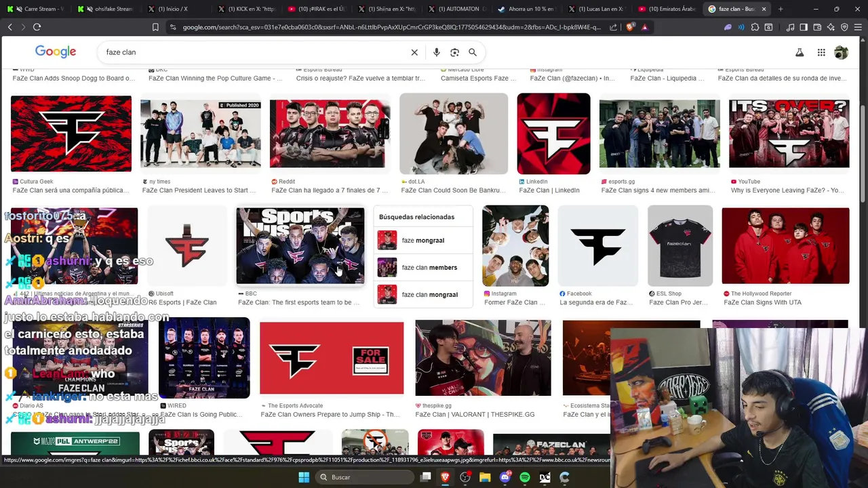Open 'FaZe Clan | VALORANT | THESPIKE.GG' link
868x488 pixels.
click(x=475, y=414)
